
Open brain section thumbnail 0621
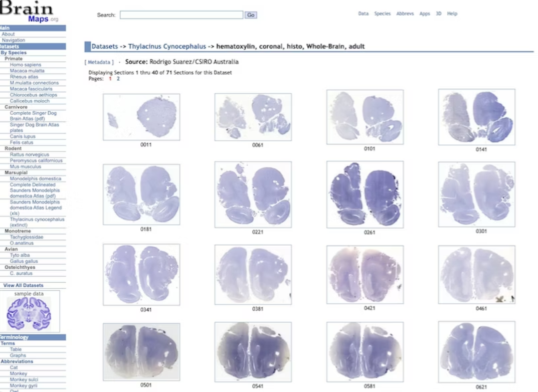click(476, 352)
